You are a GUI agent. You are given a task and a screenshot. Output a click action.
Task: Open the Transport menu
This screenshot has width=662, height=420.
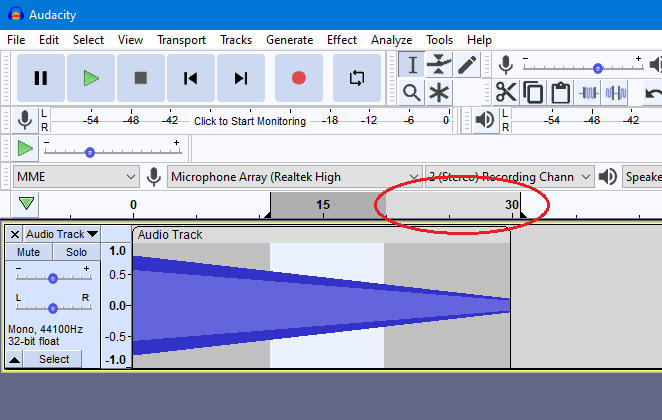click(x=182, y=40)
